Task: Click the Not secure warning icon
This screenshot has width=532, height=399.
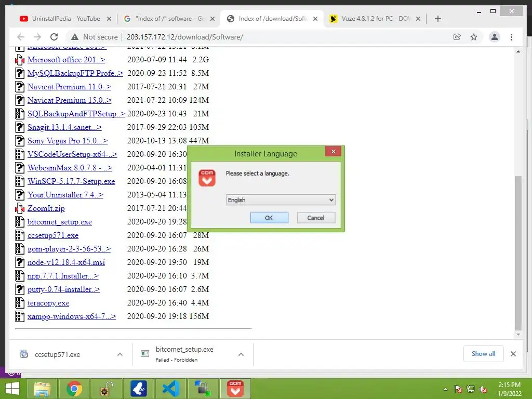Action: (x=75, y=37)
